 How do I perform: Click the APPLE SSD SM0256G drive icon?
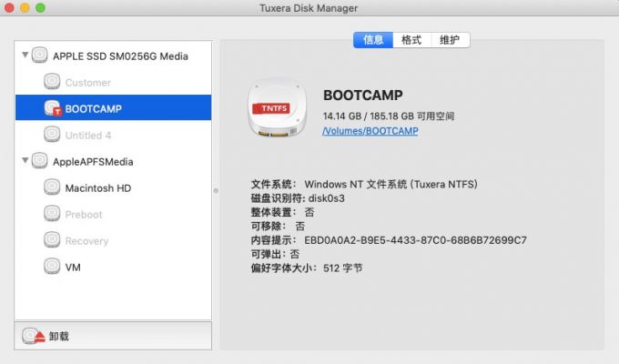[x=40, y=56]
